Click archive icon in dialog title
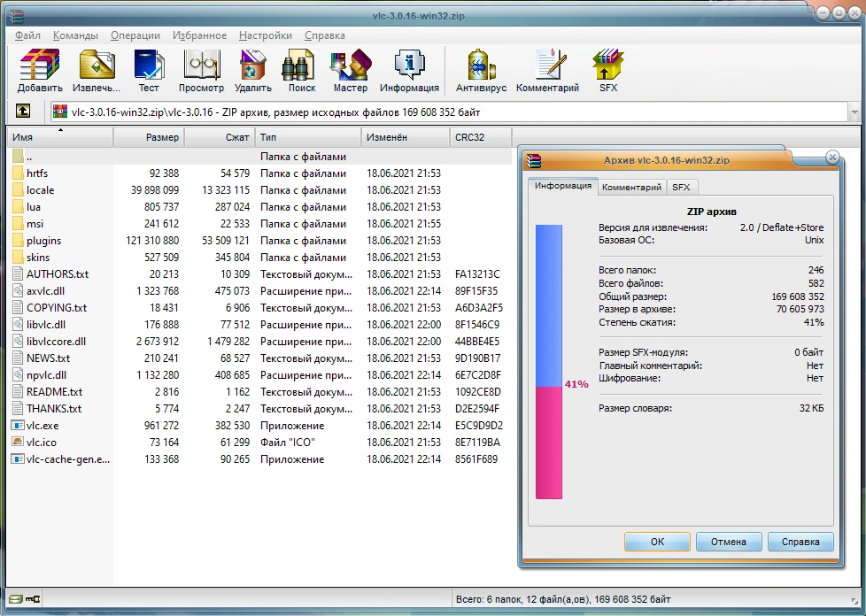Viewport: 866px width, 616px height. [x=534, y=160]
